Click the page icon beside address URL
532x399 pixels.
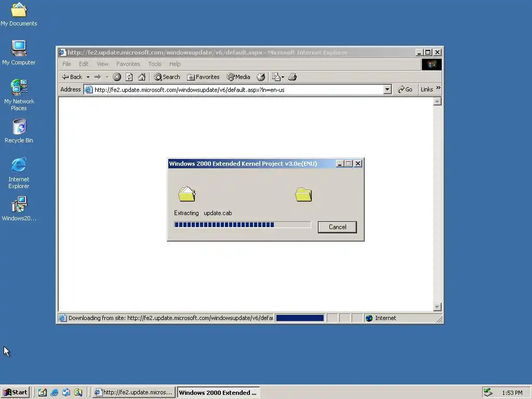88,89
